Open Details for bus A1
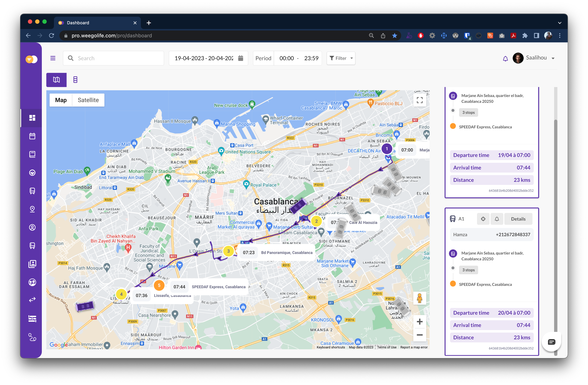 click(x=518, y=219)
